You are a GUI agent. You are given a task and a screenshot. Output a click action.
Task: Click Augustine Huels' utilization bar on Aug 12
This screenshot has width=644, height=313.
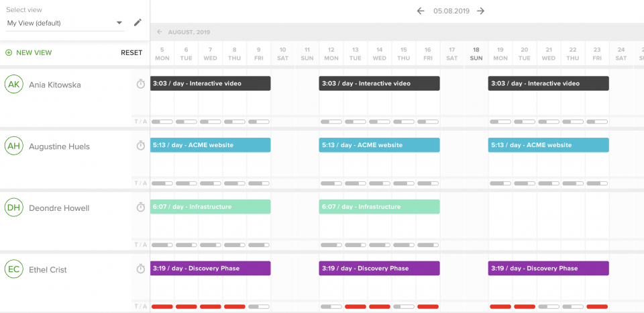click(331, 183)
